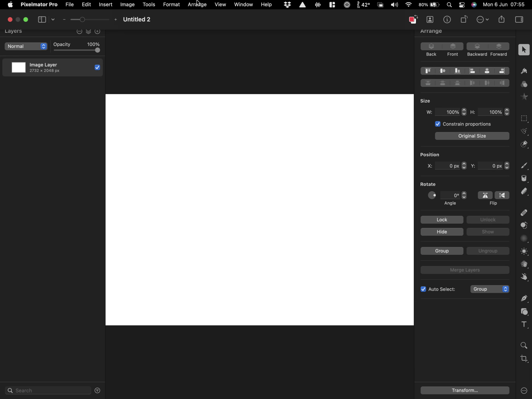Click the layer Opacity slider
Screen dimensions: 532x399
[x=77, y=50]
